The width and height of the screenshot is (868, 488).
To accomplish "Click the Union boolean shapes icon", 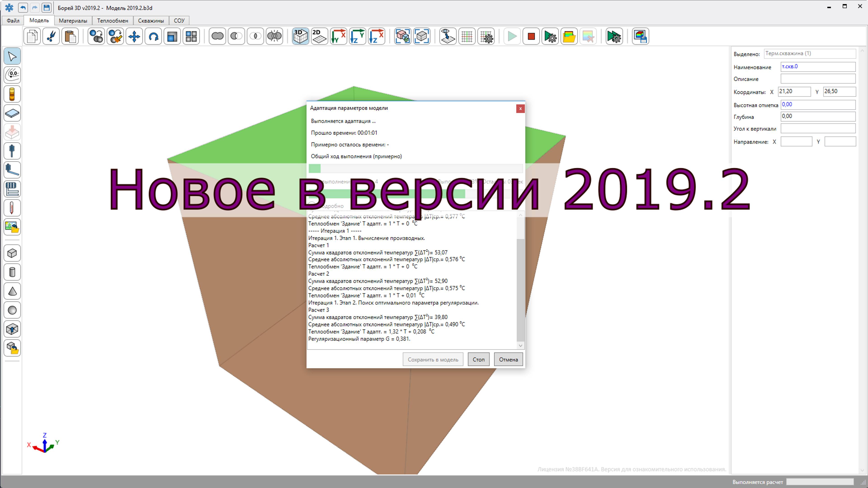I will pyautogui.click(x=217, y=36).
